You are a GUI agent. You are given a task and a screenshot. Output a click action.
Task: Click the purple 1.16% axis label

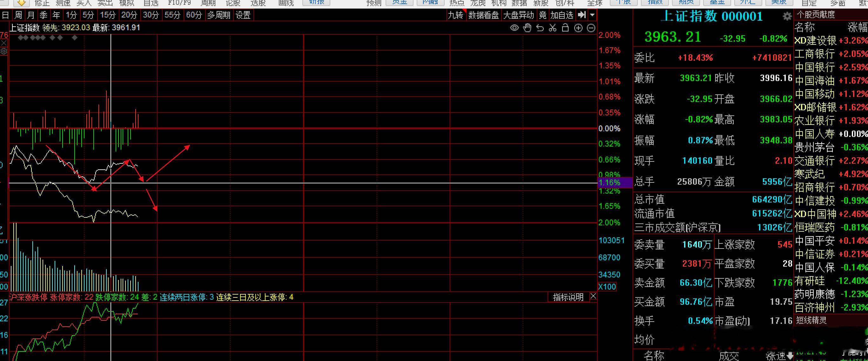(x=615, y=183)
